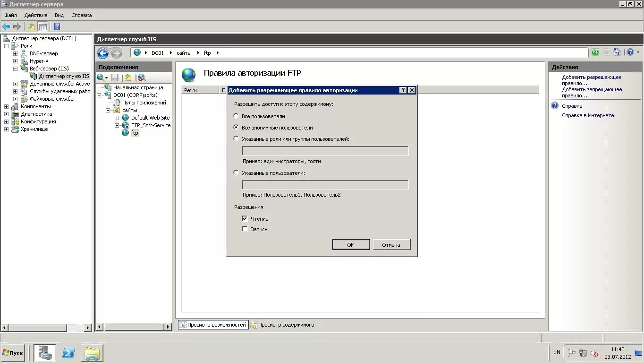
Task: Click the Справка help icon in Actions pane
Action: pos(555,106)
